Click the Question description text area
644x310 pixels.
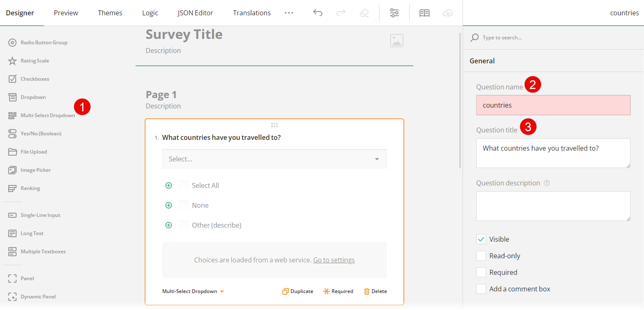(x=553, y=206)
